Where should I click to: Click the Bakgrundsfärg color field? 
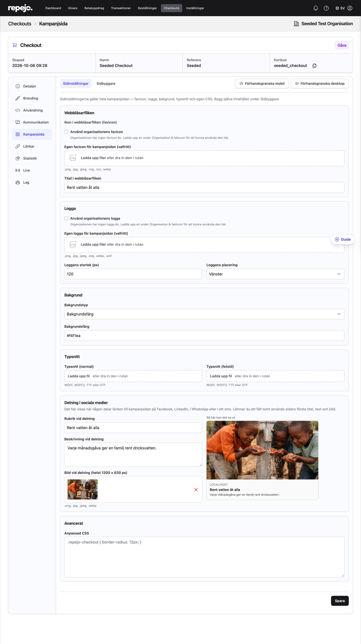(x=204, y=336)
